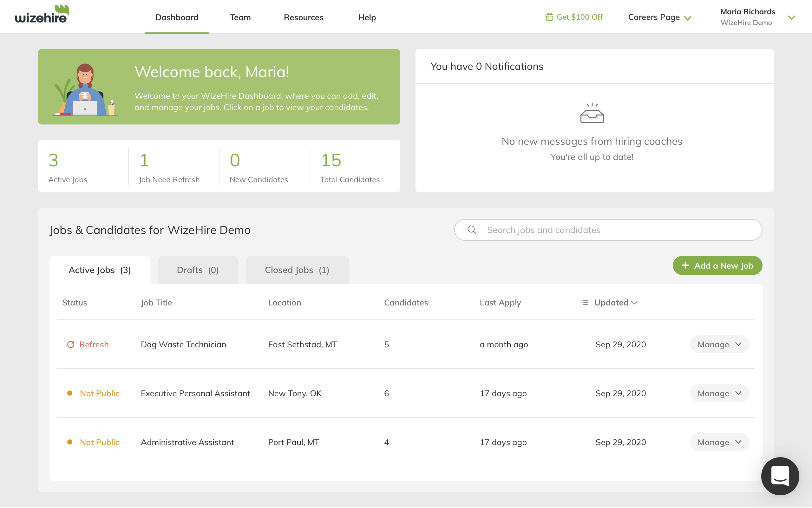Click the empty inbox notification icon
Screen dimensions: 812x508
tap(592, 113)
